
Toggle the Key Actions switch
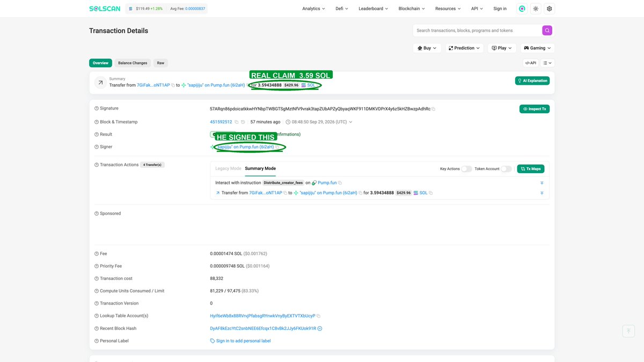(466, 169)
